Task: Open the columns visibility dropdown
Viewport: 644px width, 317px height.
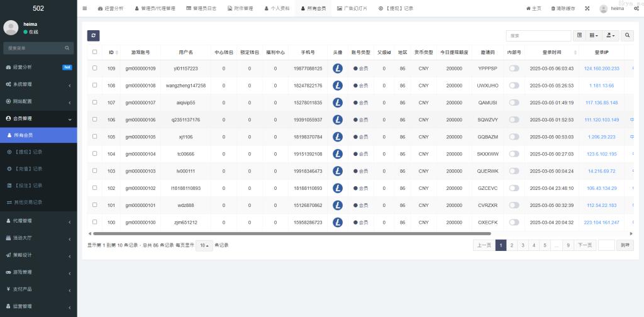Action: 594,36
